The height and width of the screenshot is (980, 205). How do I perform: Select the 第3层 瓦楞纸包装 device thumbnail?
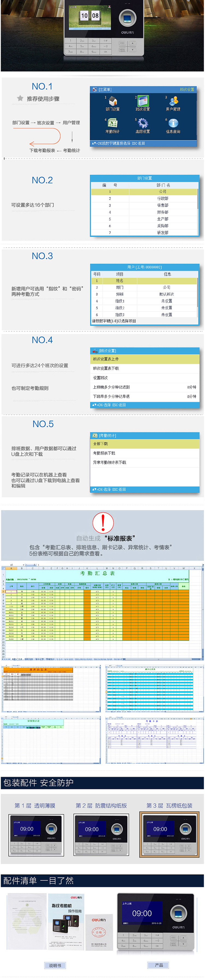click(169, 834)
